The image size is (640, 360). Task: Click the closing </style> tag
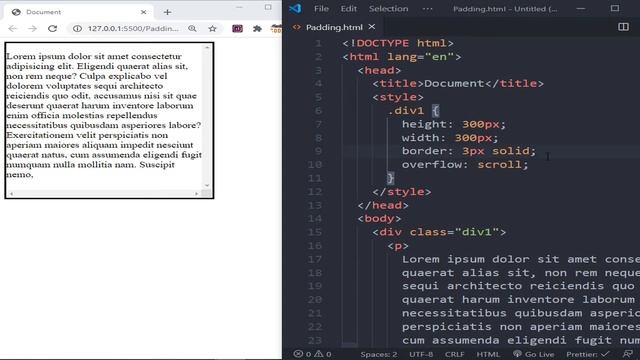[x=402, y=192]
